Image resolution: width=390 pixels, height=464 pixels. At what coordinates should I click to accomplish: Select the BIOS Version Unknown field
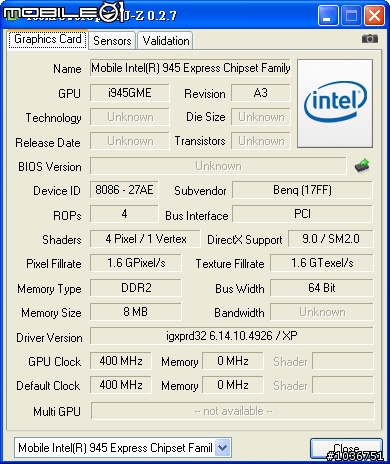(x=218, y=166)
